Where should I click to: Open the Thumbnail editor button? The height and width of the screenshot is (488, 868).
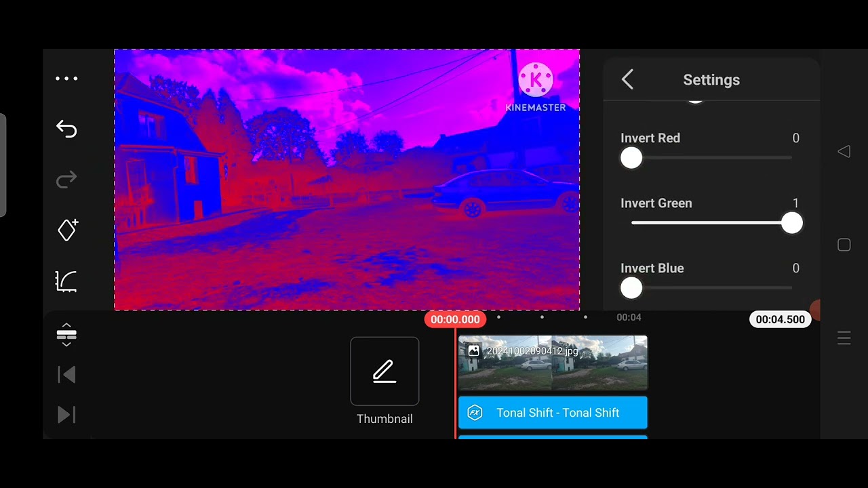(384, 371)
